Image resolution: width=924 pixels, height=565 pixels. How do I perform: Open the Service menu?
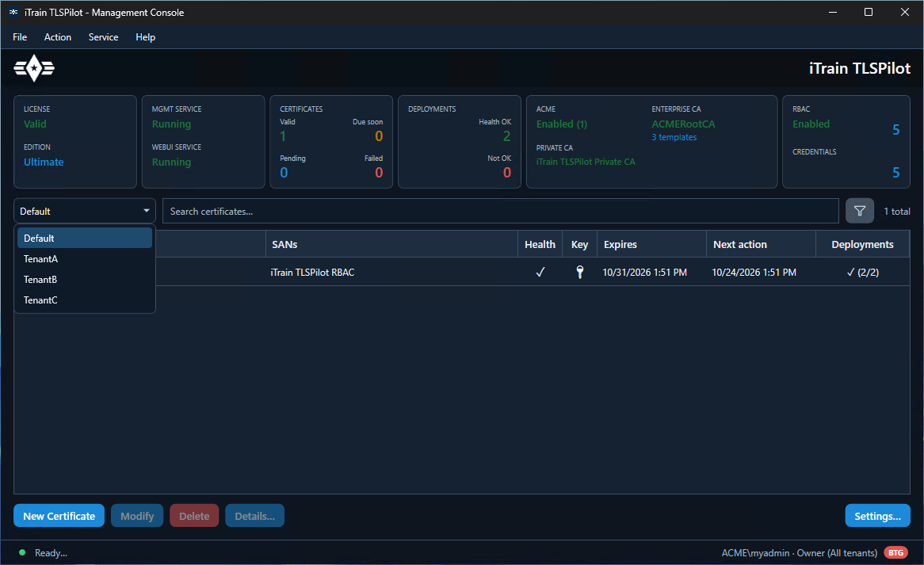(103, 37)
